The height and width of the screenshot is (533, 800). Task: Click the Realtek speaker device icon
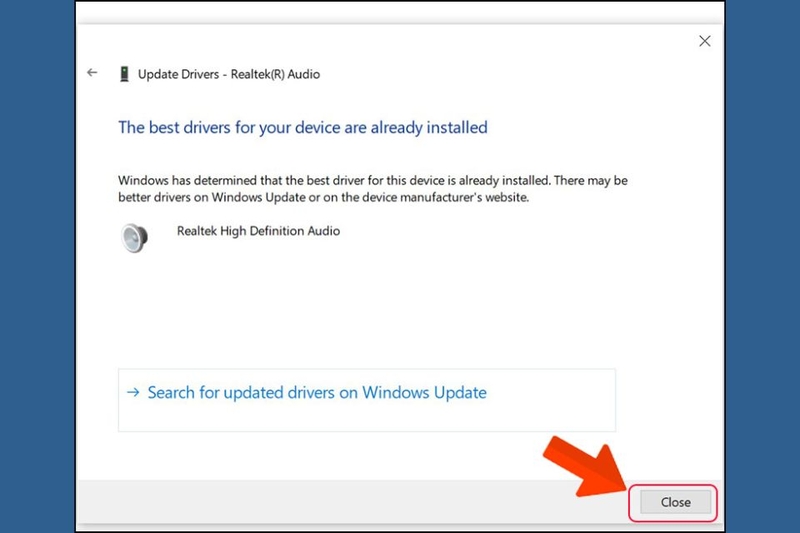click(x=135, y=238)
